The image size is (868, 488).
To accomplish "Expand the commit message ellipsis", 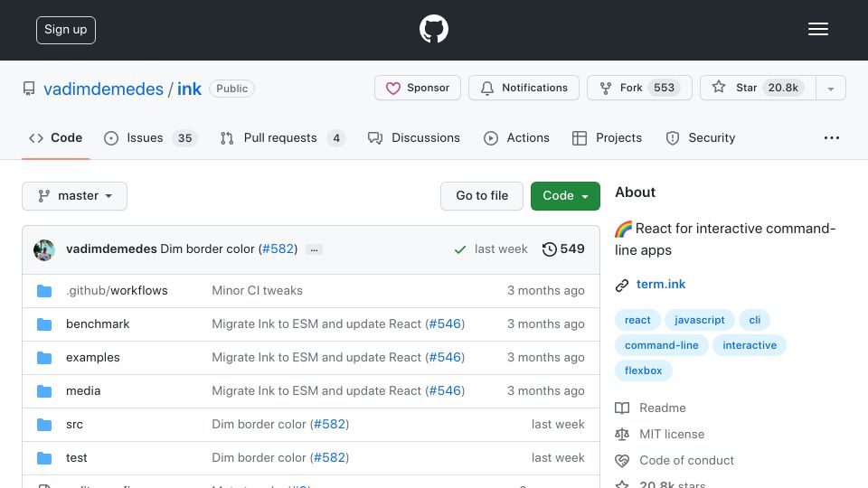I will (x=314, y=250).
